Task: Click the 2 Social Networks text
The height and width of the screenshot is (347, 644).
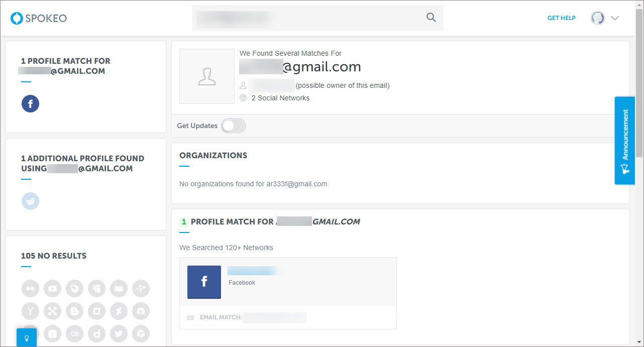Action: [280, 98]
